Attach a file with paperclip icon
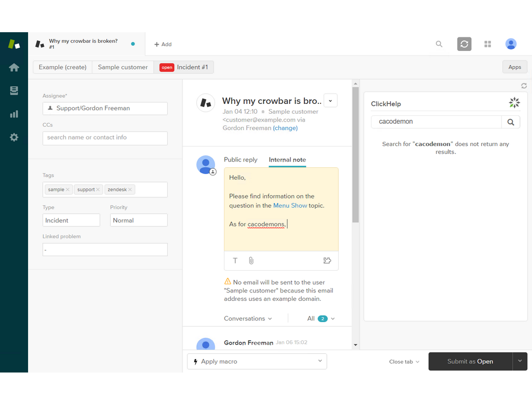Image resolution: width=532 pixels, height=399 pixels. 251,261
